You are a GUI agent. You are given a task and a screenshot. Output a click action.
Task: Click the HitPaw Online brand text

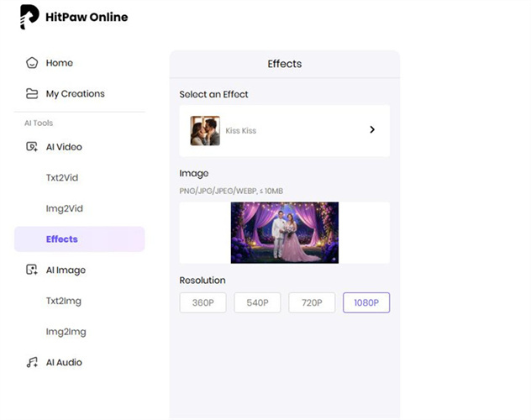click(x=87, y=17)
